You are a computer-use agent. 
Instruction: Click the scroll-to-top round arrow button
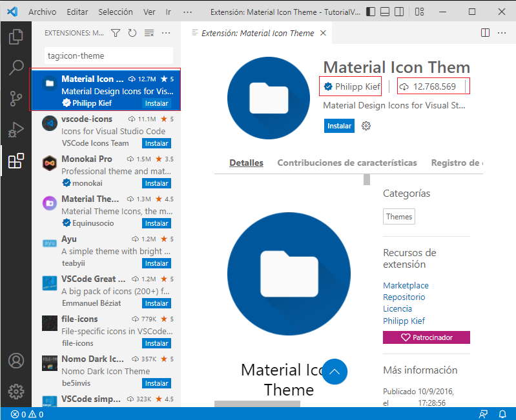pos(335,372)
